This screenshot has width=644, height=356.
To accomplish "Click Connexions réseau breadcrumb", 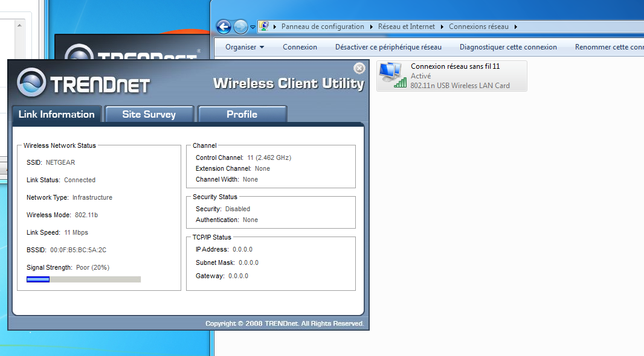I will point(478,27).
